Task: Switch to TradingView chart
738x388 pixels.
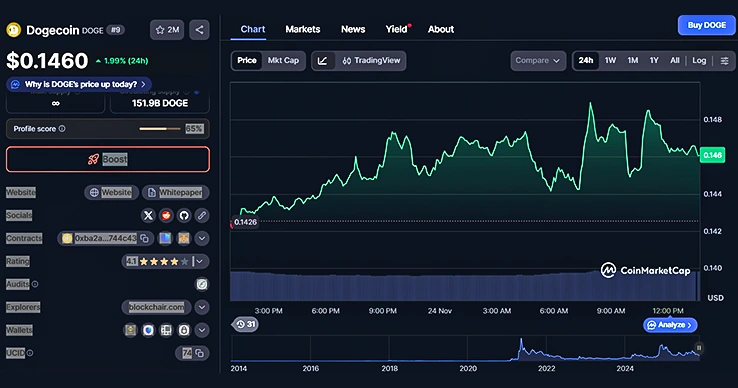Action: pos(371,61)
